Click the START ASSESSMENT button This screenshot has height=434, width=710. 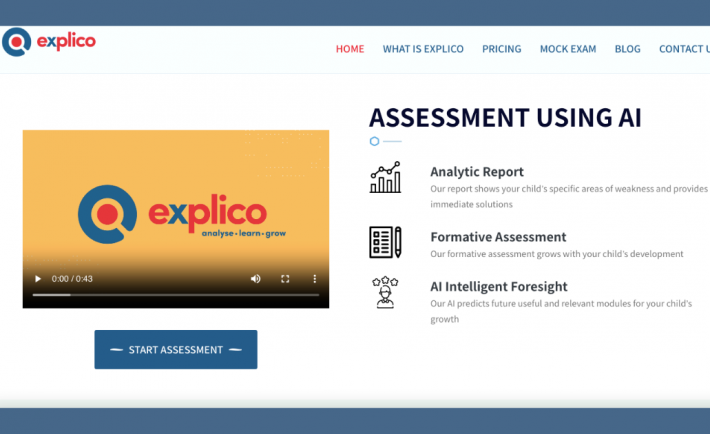coord(176,349)
